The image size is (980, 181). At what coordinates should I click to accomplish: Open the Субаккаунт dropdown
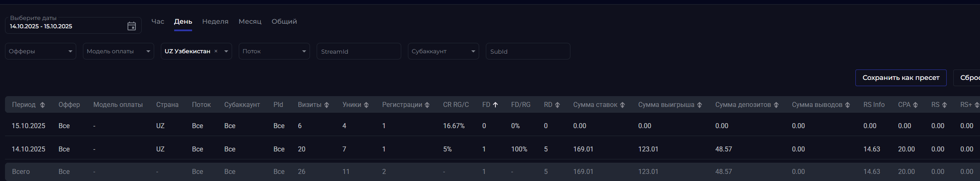coord(473,51)
